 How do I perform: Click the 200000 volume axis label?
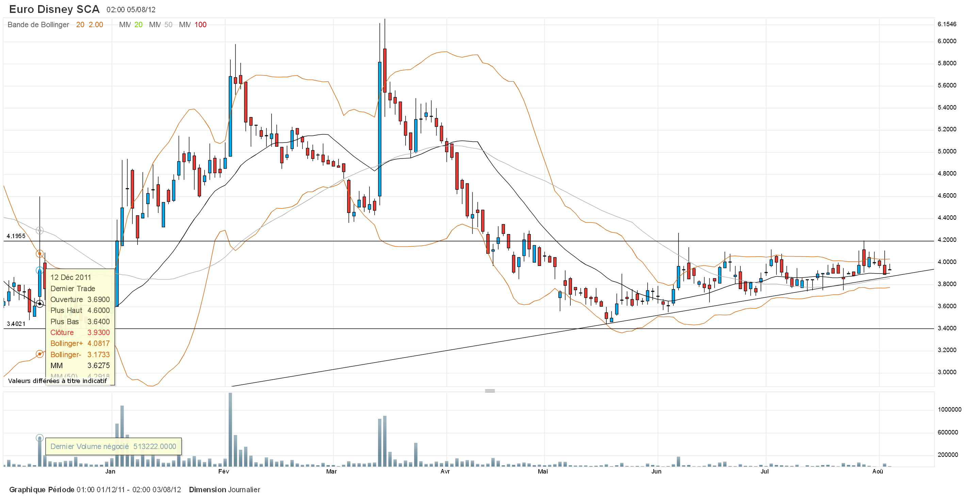948,455
